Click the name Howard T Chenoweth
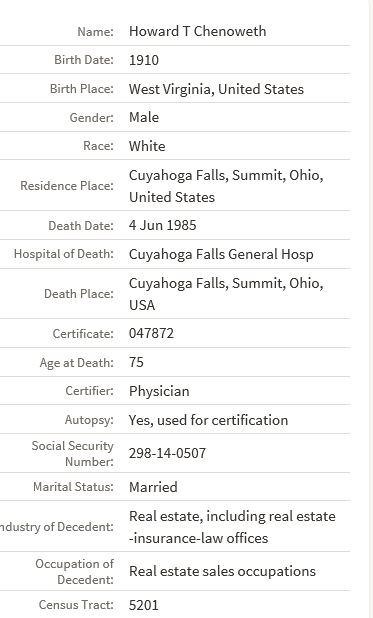 pos(198,31)
